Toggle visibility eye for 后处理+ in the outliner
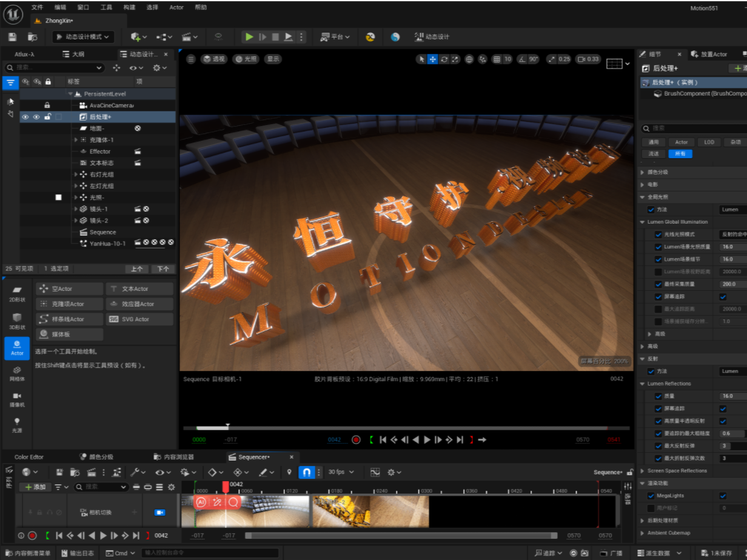This screenshot has width=747, height=560. click(24, 117)
